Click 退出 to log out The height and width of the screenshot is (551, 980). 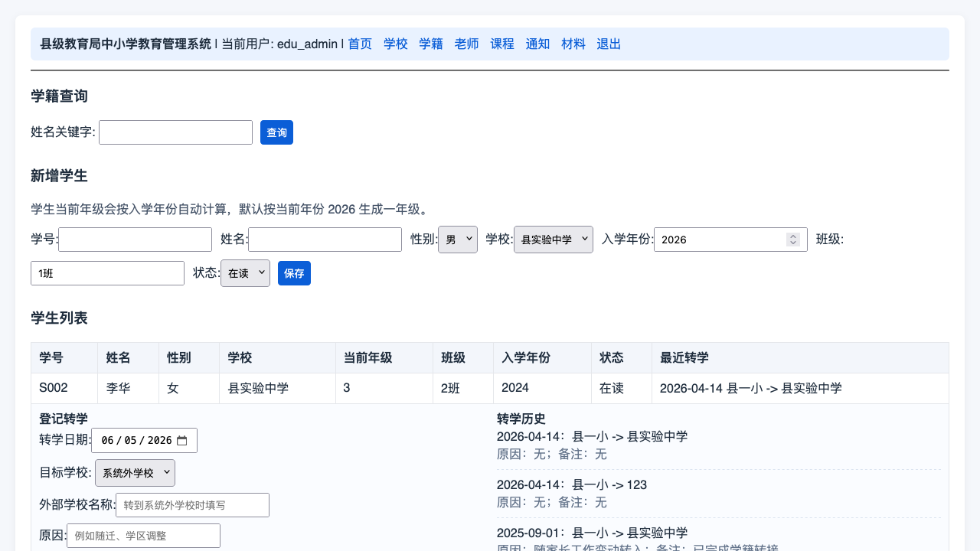[x=609, y=44]
